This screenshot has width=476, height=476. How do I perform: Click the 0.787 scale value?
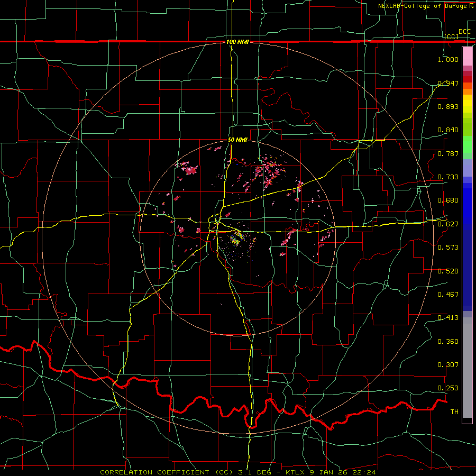(x=448, y=153)
